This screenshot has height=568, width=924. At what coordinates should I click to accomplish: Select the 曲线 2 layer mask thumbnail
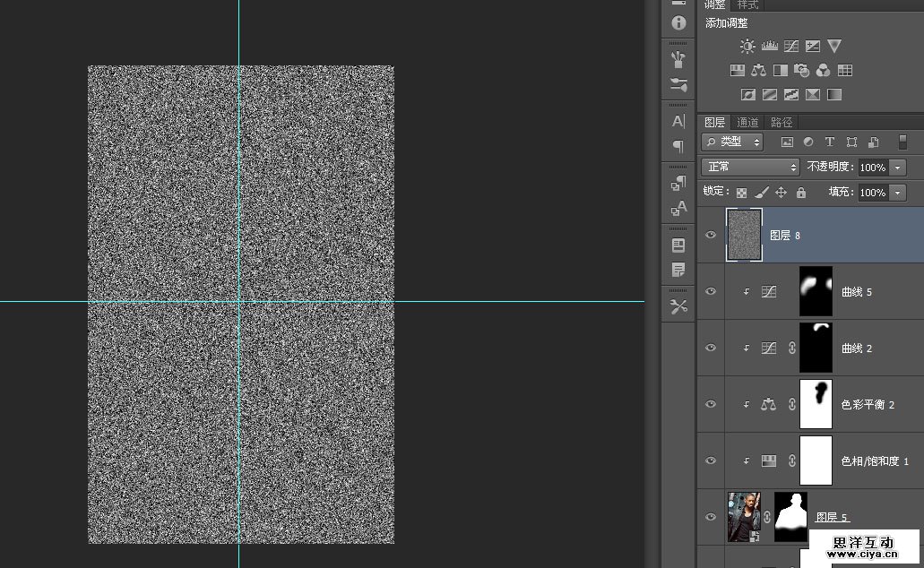(816, 348)
